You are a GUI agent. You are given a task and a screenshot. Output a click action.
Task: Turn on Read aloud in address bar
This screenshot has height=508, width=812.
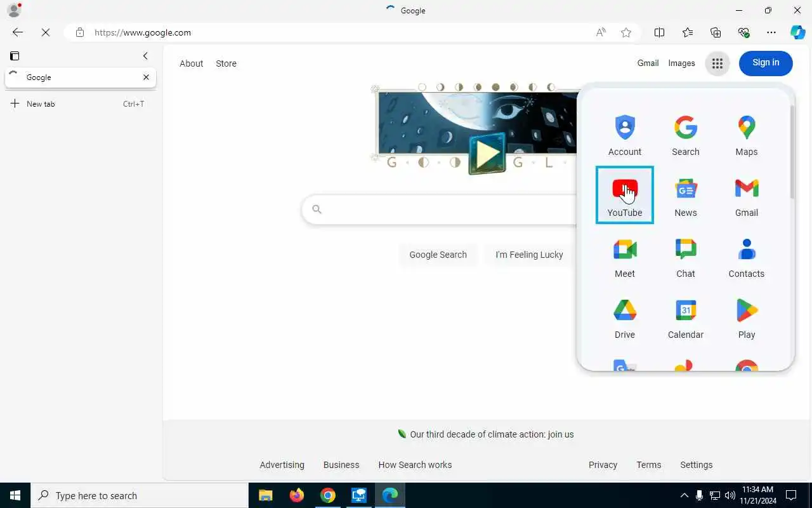point(601,32)
